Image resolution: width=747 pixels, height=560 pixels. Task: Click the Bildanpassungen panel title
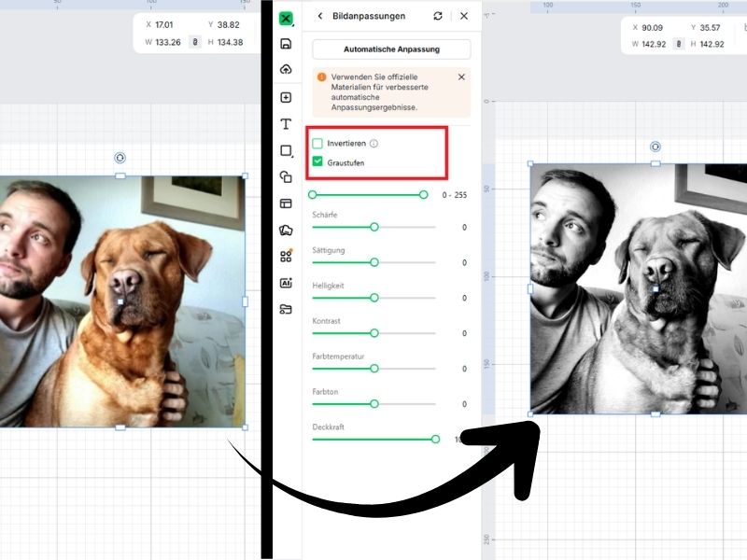369,16
